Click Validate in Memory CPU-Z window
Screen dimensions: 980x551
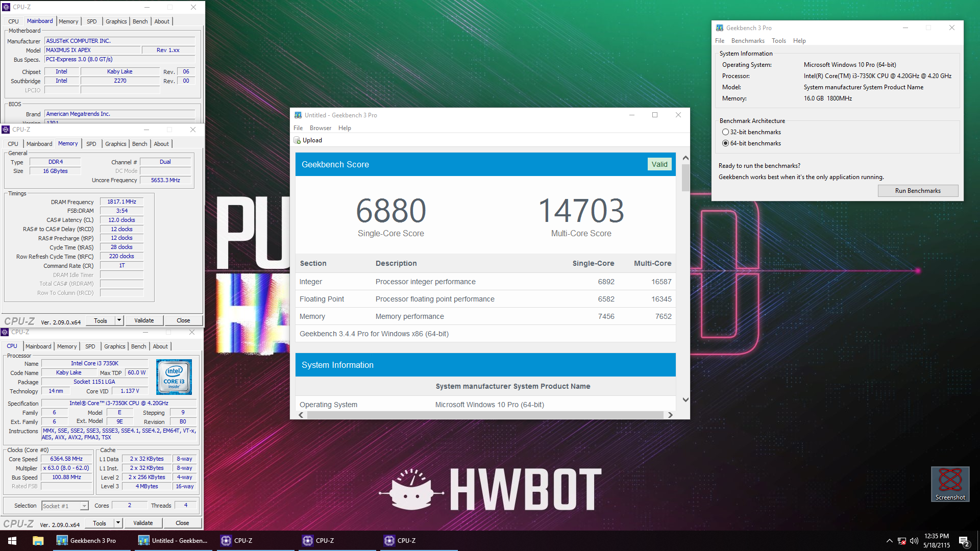[x=144, y=320]
